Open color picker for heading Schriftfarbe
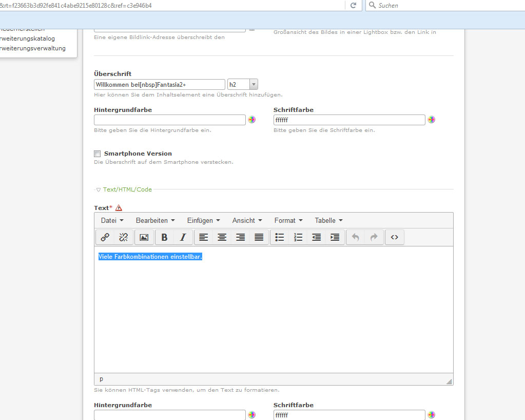Viewport: 525px width, 420px height. (432, 120)
